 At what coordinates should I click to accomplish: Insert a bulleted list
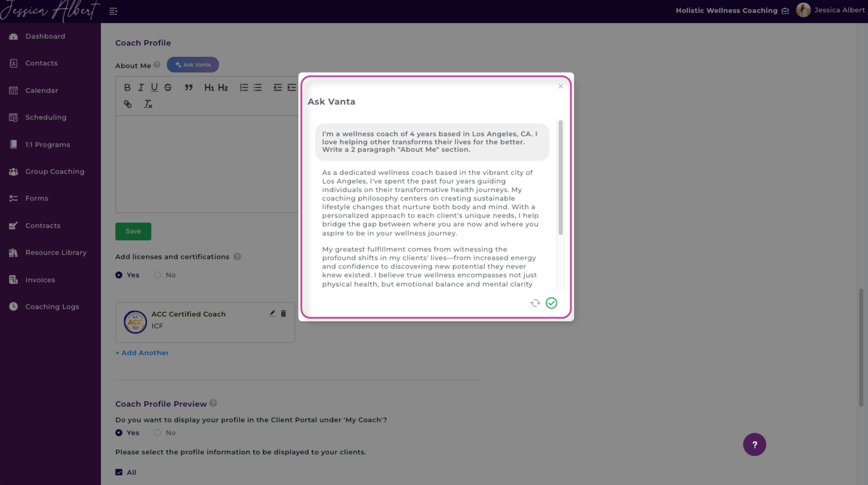[257, 88]
